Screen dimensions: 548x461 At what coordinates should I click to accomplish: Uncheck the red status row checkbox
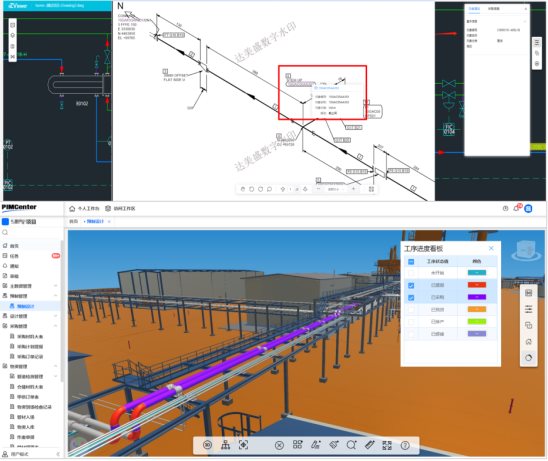pyautogui.click(x=411, y=286)
